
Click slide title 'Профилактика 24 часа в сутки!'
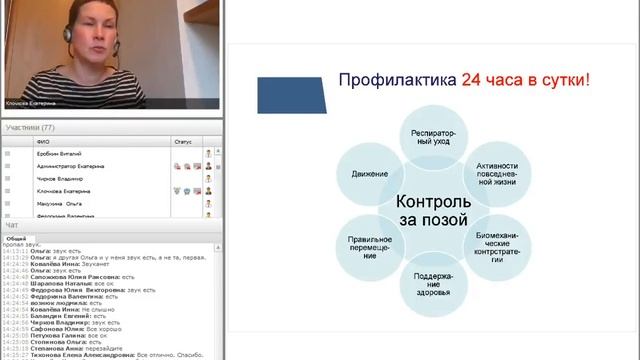(x=464, y=80)
